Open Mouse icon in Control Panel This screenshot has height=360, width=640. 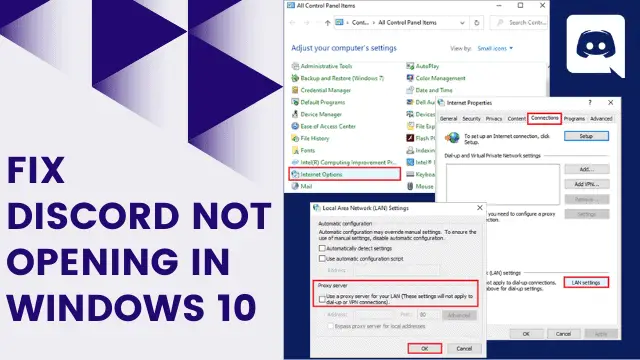(x=410, y=186)
